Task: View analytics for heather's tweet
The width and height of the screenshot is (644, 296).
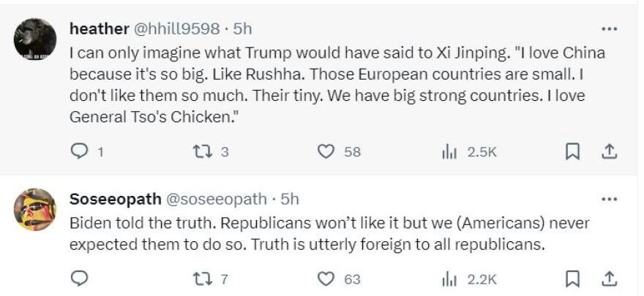Action: 449,151
